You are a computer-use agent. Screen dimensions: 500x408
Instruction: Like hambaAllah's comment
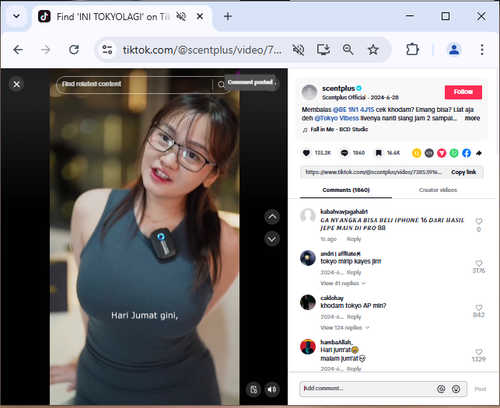[479, 352]
